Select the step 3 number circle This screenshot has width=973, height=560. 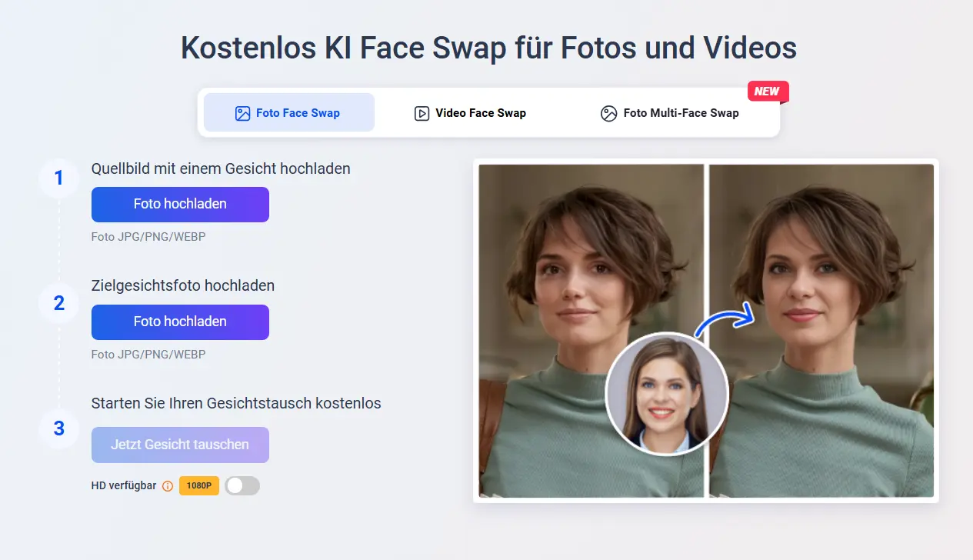(x=58, y=428)
